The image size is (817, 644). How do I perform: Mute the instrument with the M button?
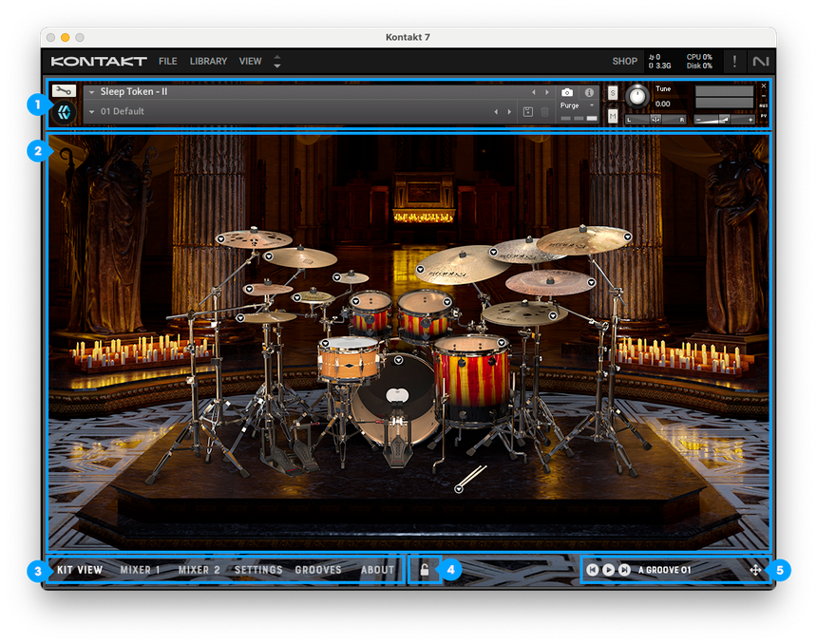[x=613, y=116]
